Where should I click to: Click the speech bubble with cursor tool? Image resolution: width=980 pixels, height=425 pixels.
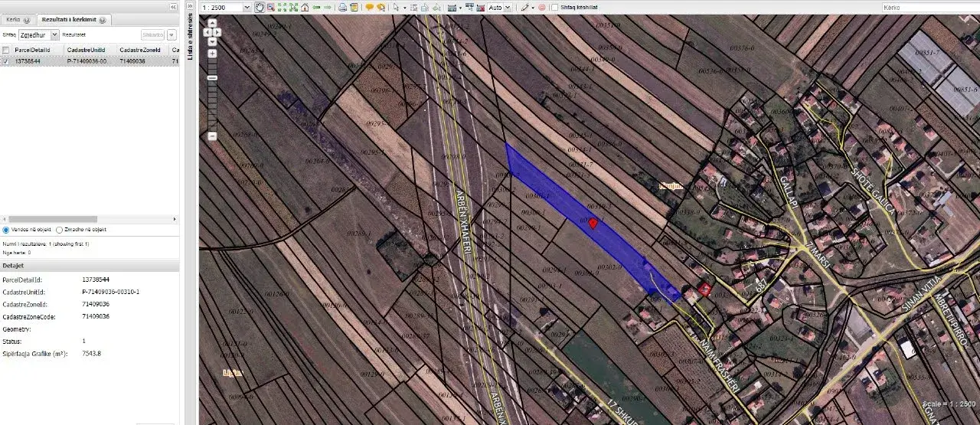[x=381, y=7]
